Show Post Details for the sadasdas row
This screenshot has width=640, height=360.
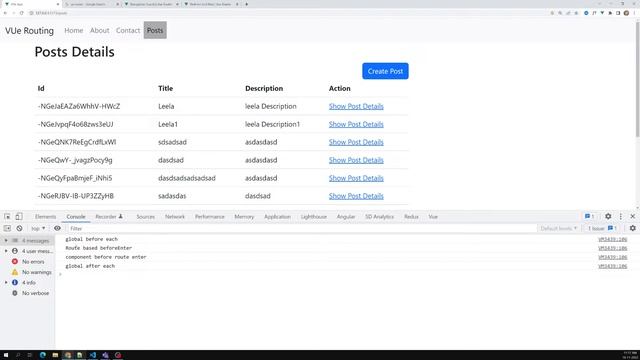tap(356, 196)
